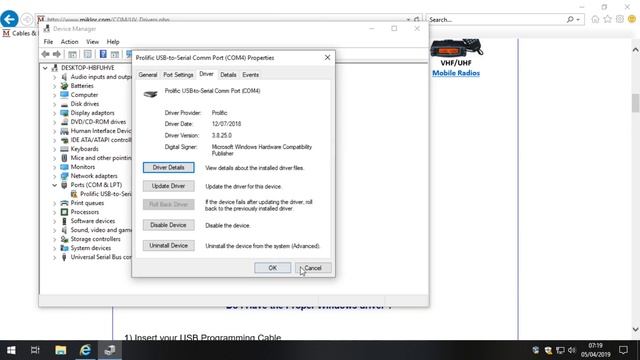Viewport: 640px width, 360px height.
Task: Open the View menu in Device Manager
Action: (93, 42)
